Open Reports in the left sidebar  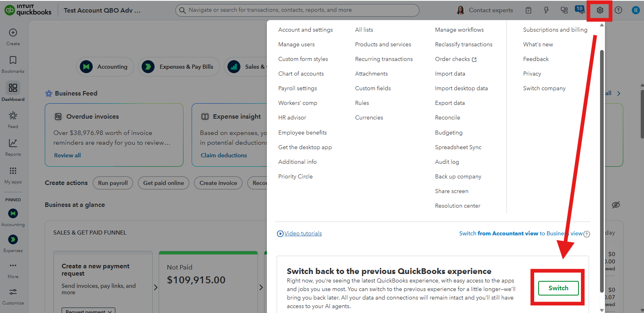[x=13, y=147]
